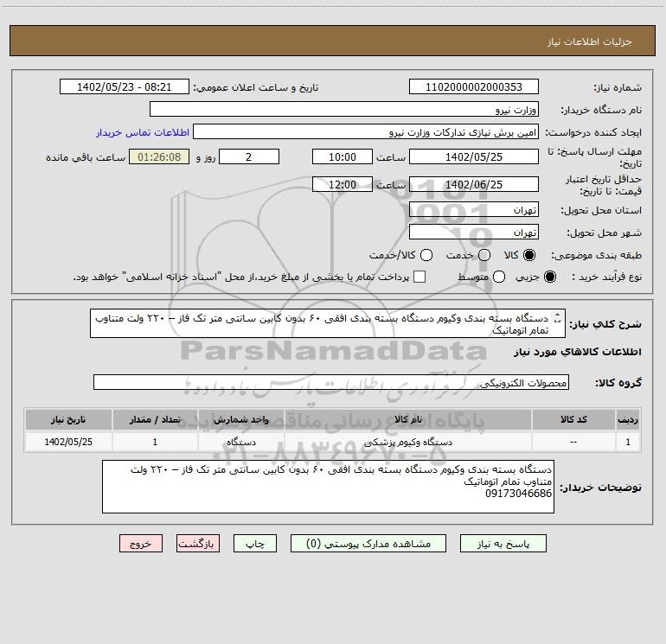This screenshot has width=666, height=644.
Task: Click the ردیف column header
Action: pyautogui.click(x=628, y=419)
